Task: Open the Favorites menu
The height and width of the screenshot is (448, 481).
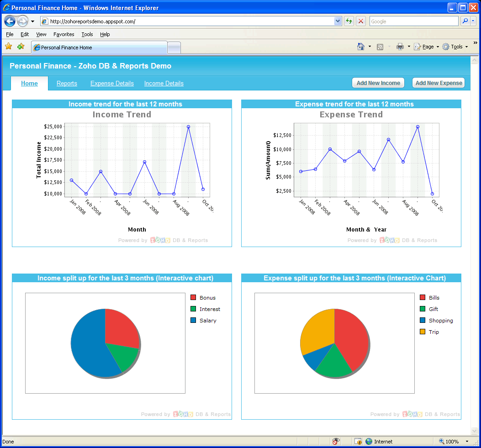Action: [63, 34]
